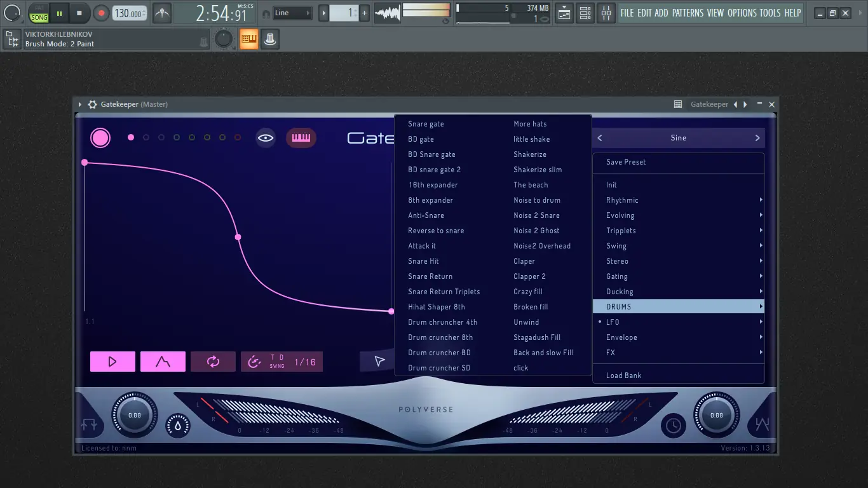Select the first pink envelope dot
Screen dimensions: 868x488
coord(131,137)
